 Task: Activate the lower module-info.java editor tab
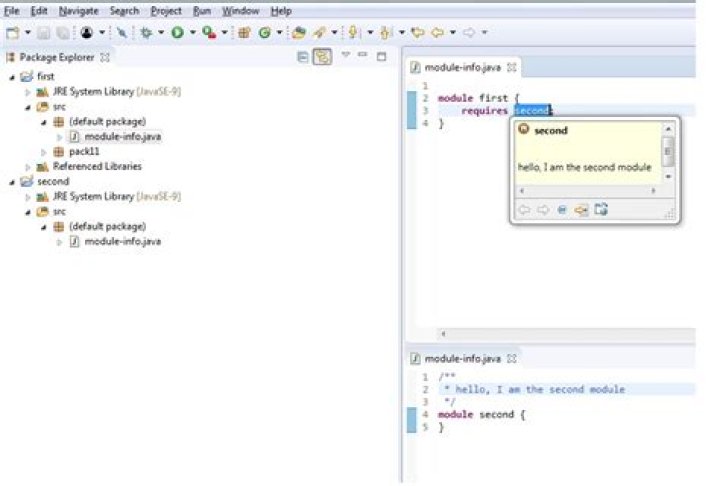coord(462,358)
